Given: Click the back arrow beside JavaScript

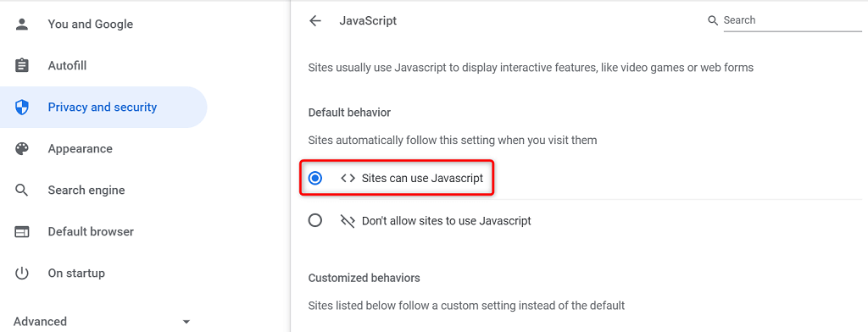Looking at the screenshot, I should pyautogui.click(x=315, y=21).
